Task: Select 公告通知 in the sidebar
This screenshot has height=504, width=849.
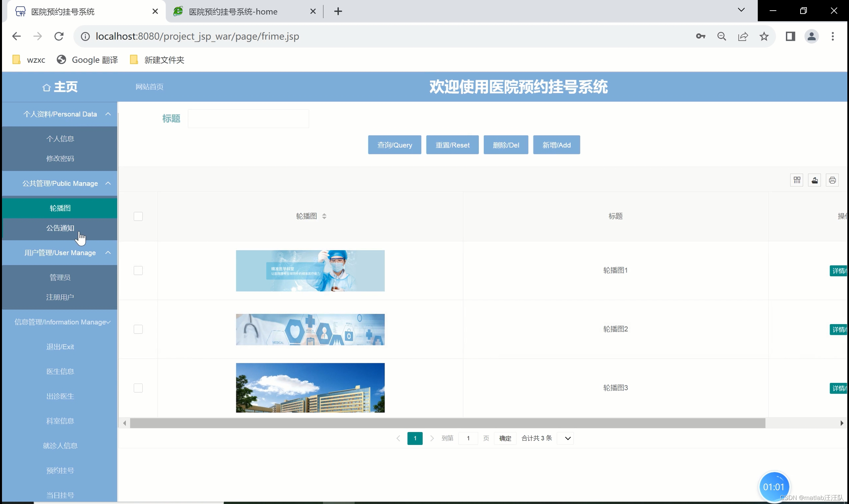Action: 60,228
